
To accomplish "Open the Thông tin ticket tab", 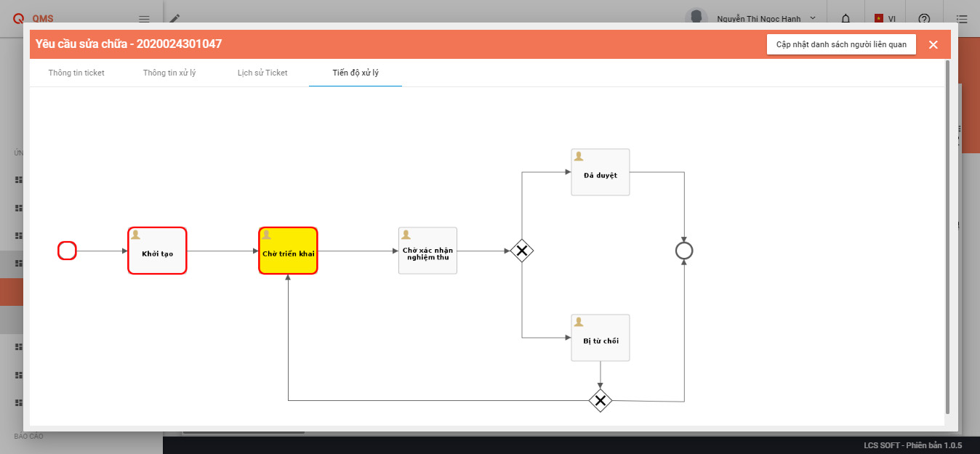I will click(76, 73).
